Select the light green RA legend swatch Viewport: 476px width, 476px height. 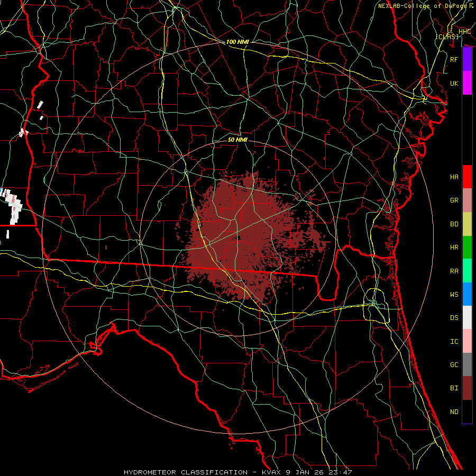(x=467, y=271)
